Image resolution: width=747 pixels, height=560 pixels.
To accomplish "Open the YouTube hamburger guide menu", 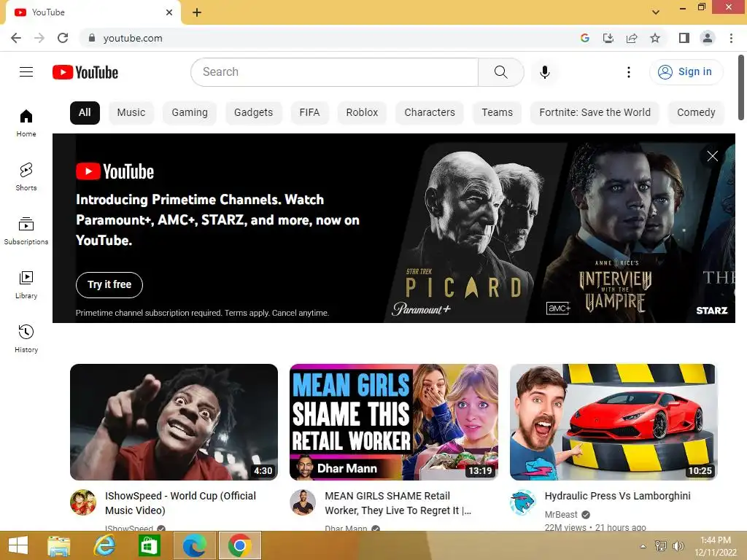I will (x=26, y=72).
